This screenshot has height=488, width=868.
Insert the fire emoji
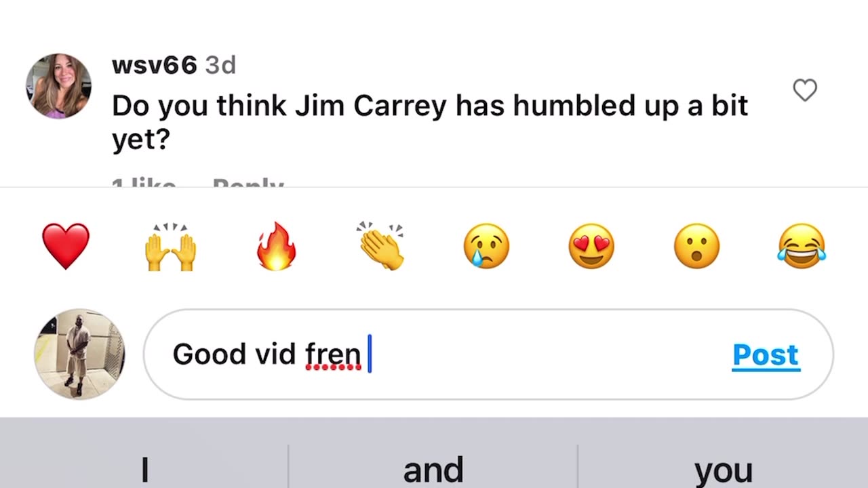pos(276,246)
